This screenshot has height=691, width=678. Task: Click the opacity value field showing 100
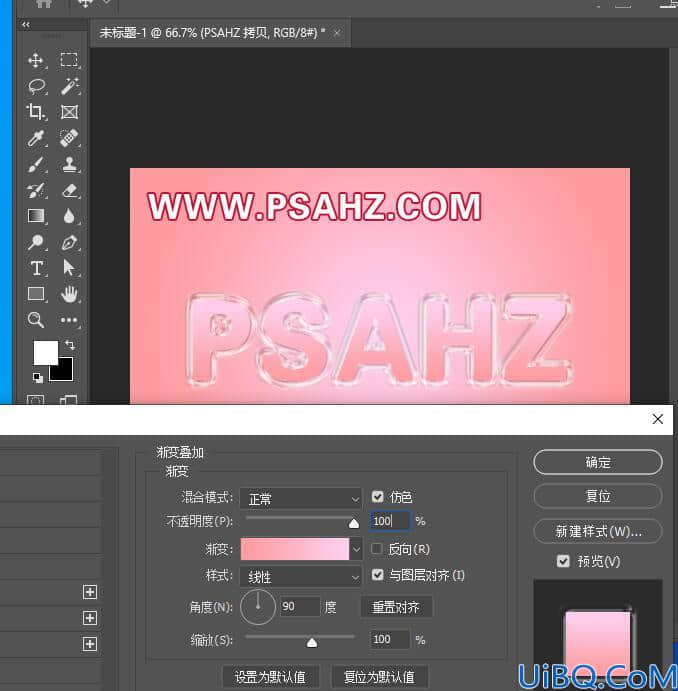pyautogui.click(x=390, y=521)
